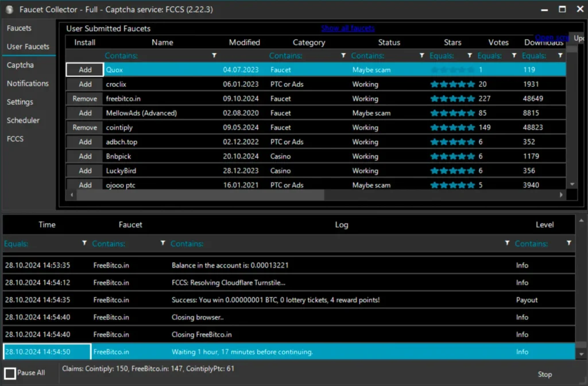This screenshot has width=588, height=386.
Task: Click Add button for adbch.top
Action: click(x=85, y=142)
